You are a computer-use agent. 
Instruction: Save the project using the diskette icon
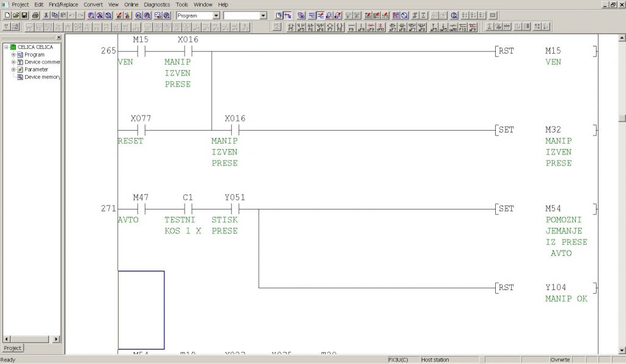click(24, 15)
